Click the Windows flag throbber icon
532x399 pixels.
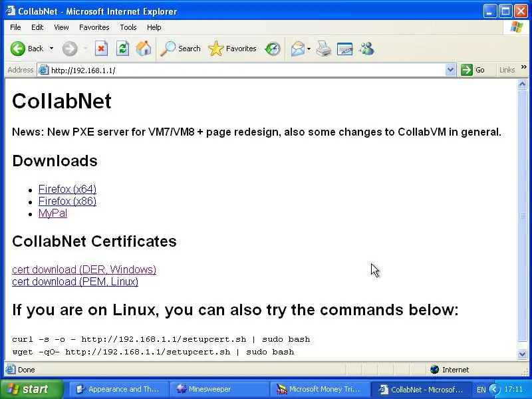516,27
